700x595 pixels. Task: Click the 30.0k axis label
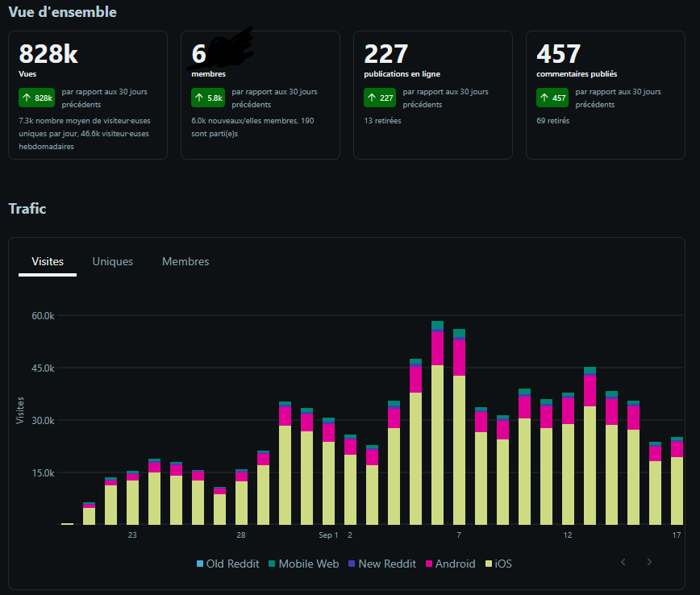point(43,421)
